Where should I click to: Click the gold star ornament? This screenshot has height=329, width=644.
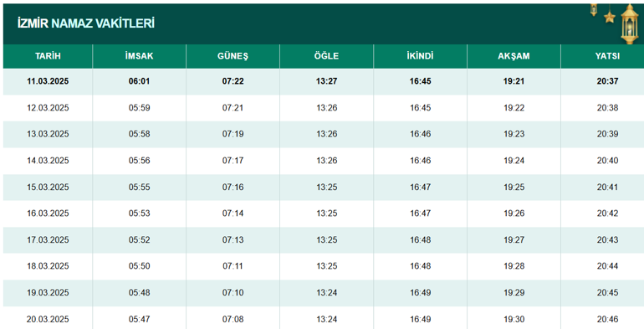pos(610,17)
